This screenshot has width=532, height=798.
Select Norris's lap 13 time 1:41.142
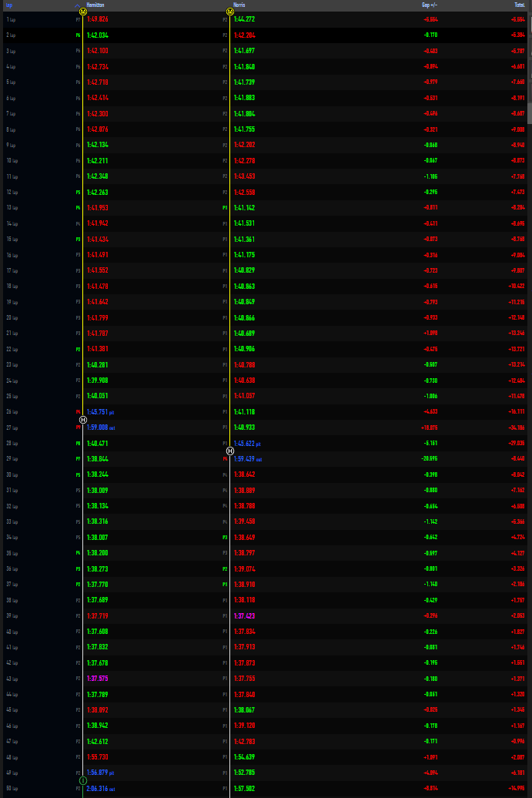click(245, 208)
